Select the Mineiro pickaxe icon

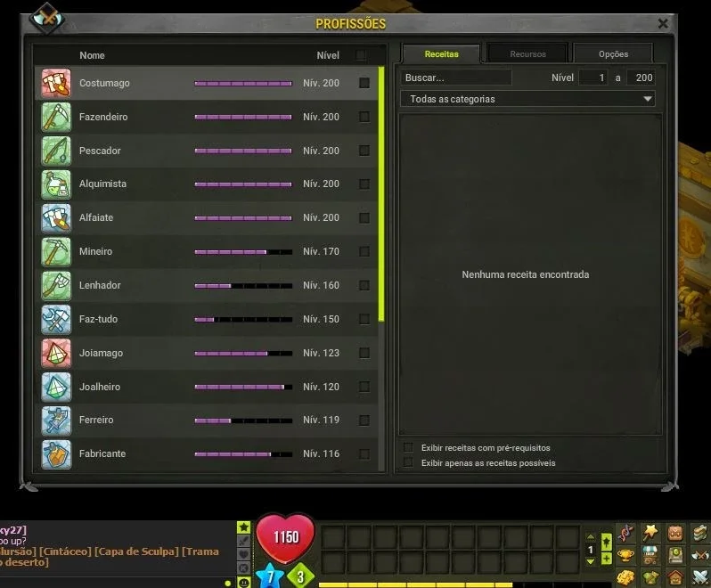click(x=56, y=251)
